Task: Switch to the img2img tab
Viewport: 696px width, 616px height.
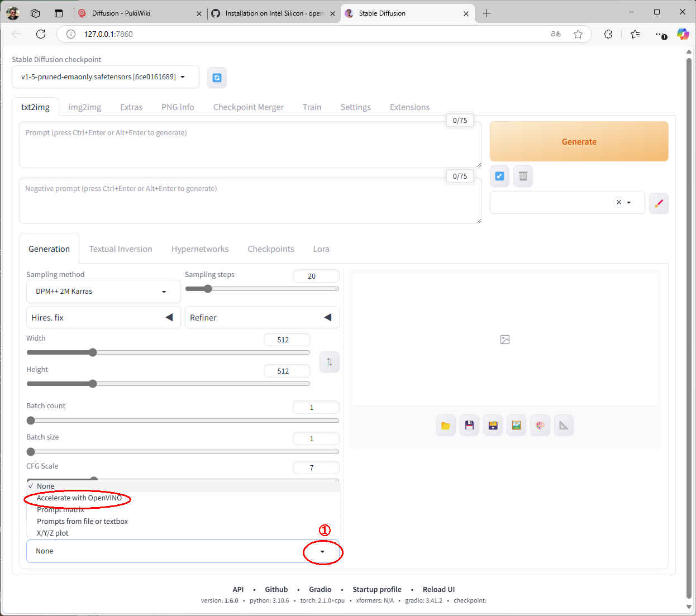Action: [85, 107]
